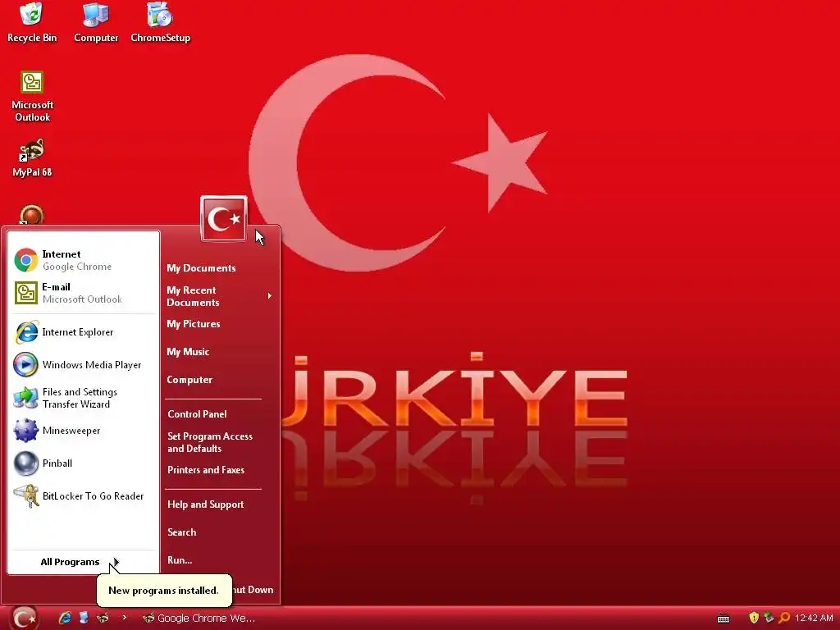
Task: Click the Safely Remove Hardware tray icon
Action: (x=769, y=619)
